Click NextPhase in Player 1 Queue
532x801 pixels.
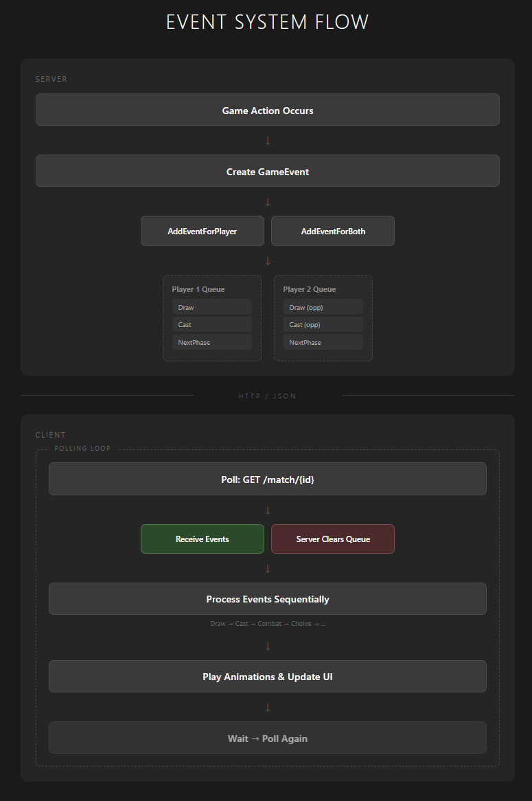(x=211, y=342)
